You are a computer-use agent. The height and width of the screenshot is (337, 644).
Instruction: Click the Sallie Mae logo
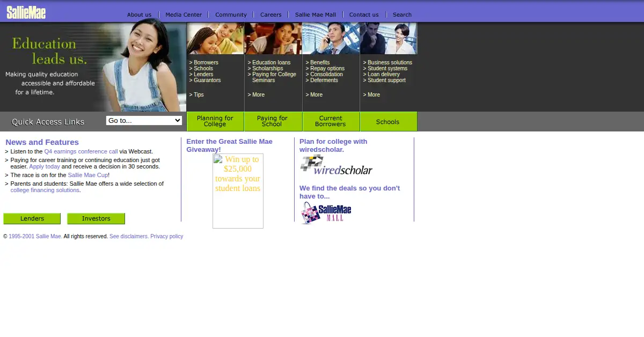(26, 13)
